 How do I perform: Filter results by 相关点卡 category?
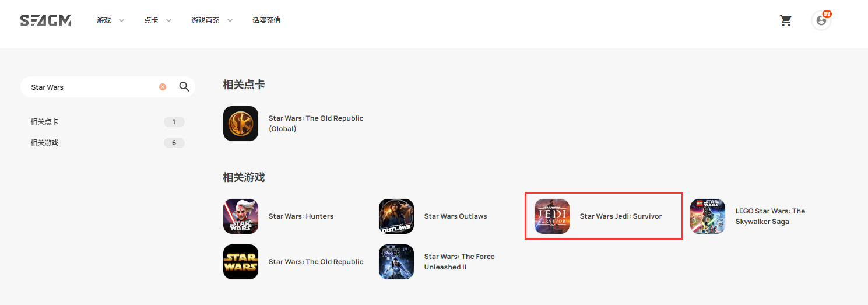[x=107, y=122]
